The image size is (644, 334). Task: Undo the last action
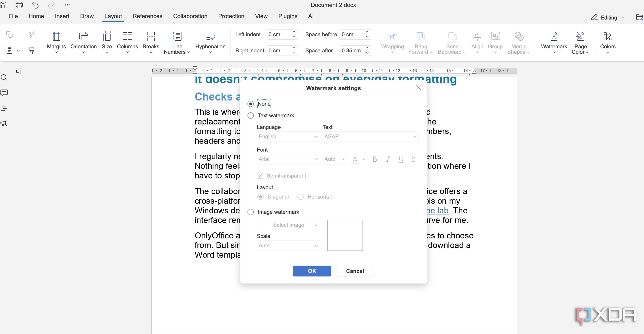35,5
